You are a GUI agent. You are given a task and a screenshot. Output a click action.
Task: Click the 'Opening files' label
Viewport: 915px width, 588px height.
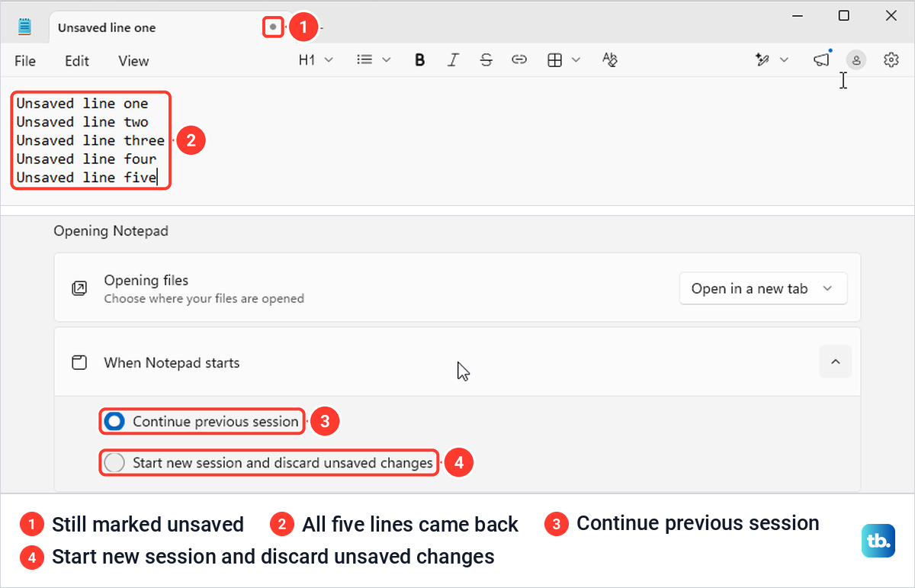pyautogui.click(x=146, y=281)
